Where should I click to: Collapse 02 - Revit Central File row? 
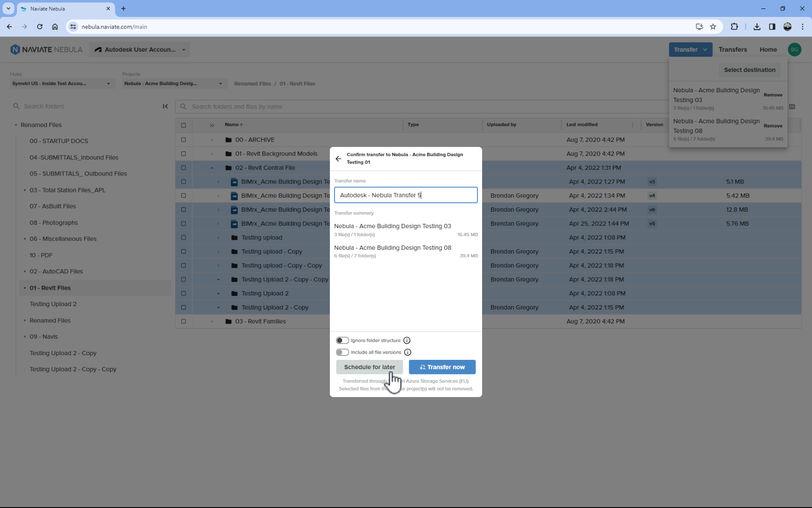212,168
